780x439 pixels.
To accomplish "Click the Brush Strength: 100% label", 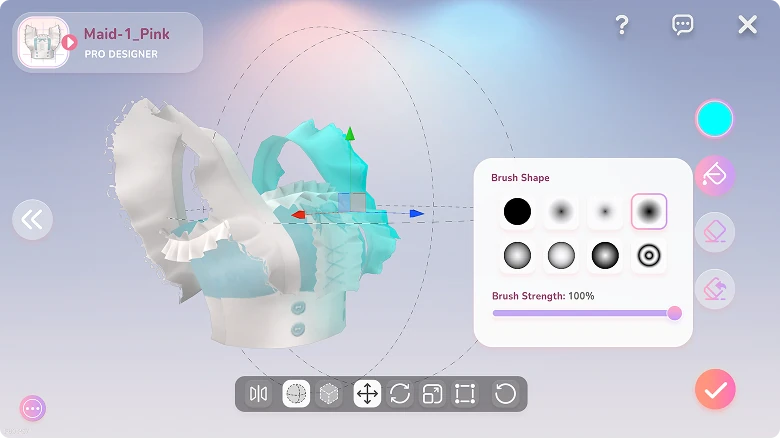I will click(x=543, y=296).
